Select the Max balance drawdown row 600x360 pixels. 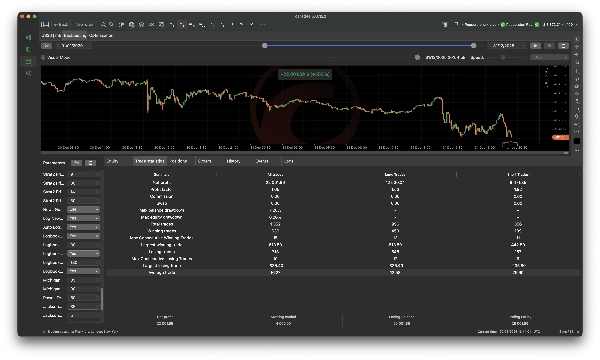(x=343, y=210)
